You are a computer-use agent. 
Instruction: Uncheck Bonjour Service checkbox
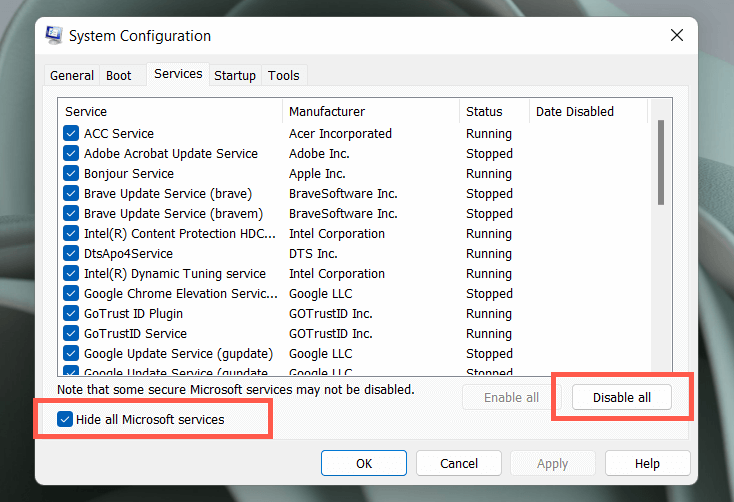pos(71,174)
